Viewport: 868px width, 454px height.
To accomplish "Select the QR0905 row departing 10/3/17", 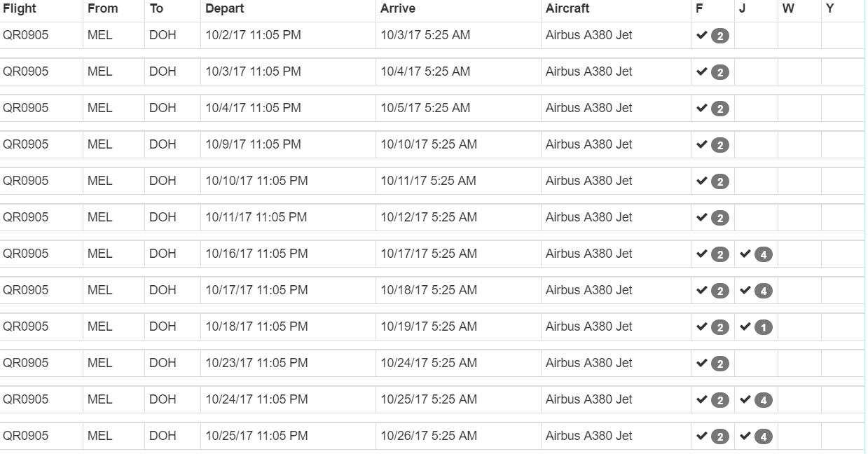I will tap(432, 71).
